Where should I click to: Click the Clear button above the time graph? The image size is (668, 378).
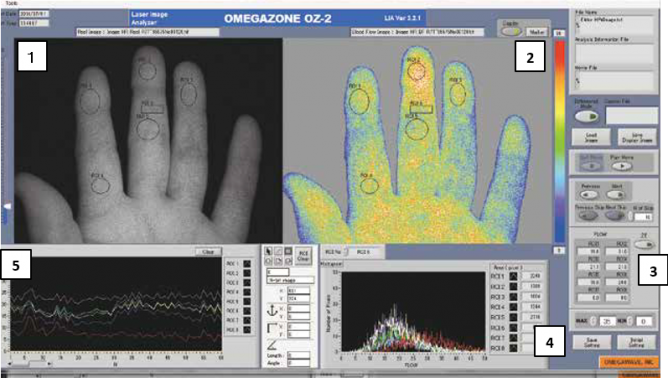(x=208, y=252)
